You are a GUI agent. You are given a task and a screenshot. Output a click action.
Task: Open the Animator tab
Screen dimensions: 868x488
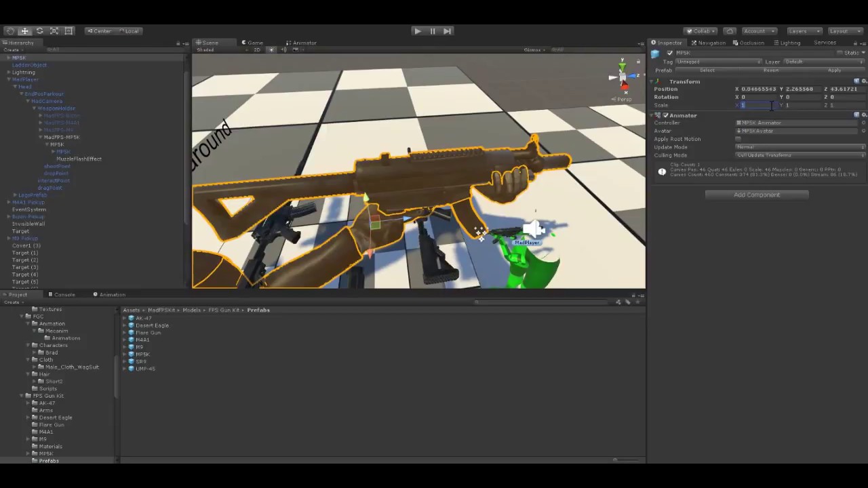[x=301, y=43]
